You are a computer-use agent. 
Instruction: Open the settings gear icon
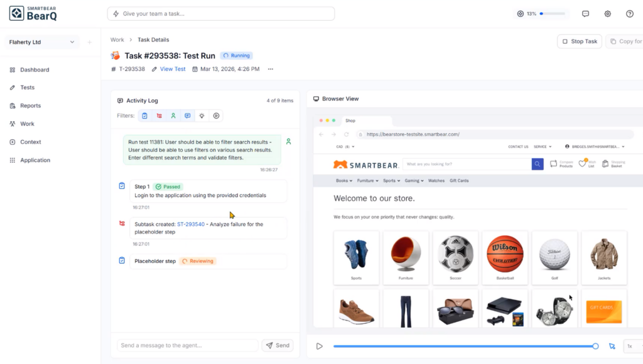pos(607,14)
